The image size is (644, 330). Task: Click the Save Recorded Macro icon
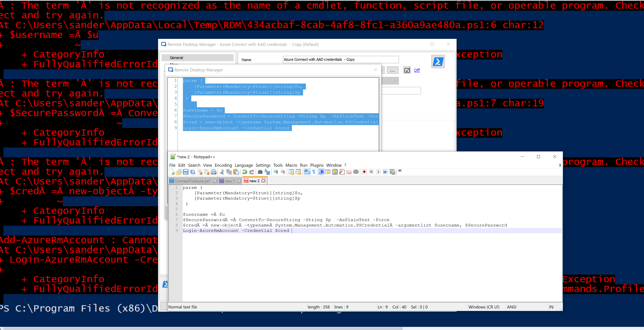pyautogui.click(x=392, y=172)
